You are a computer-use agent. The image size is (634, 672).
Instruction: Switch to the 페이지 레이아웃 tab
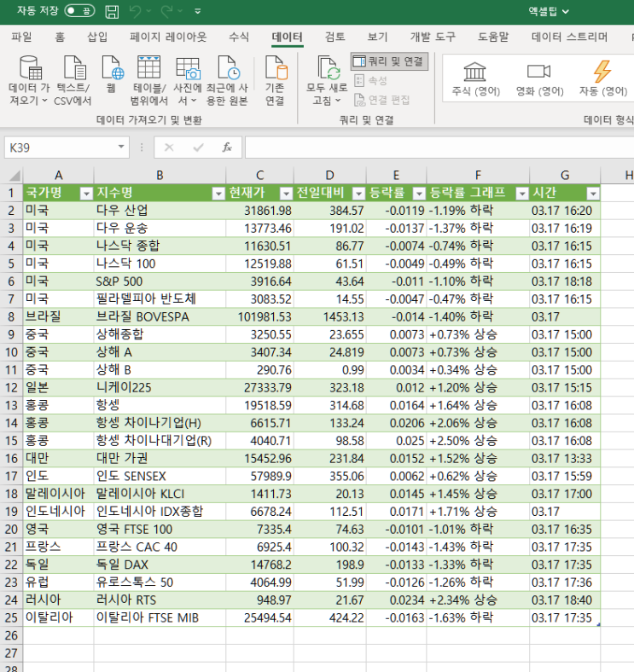[x=168, y=37]
